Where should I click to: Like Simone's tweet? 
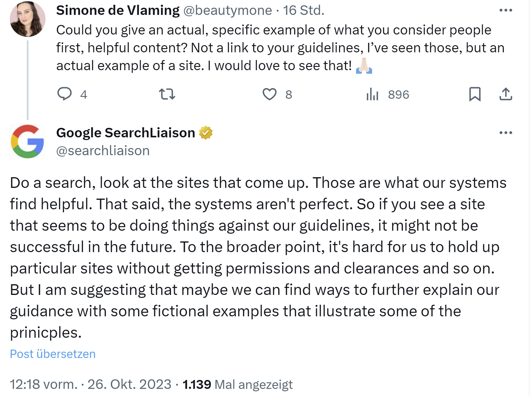point(270,95)
